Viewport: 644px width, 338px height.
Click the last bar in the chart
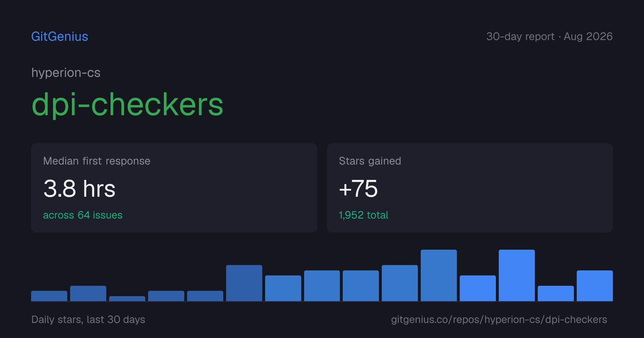pos(595,286)
